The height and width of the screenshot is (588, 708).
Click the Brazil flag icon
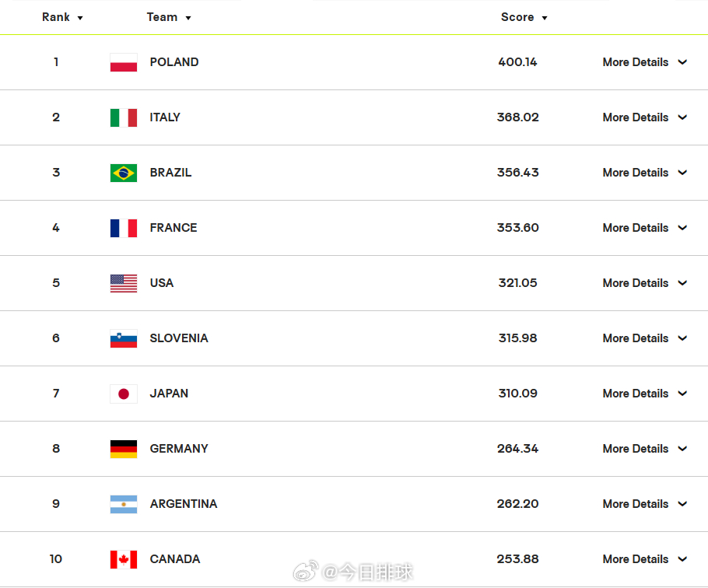point(123,173)
